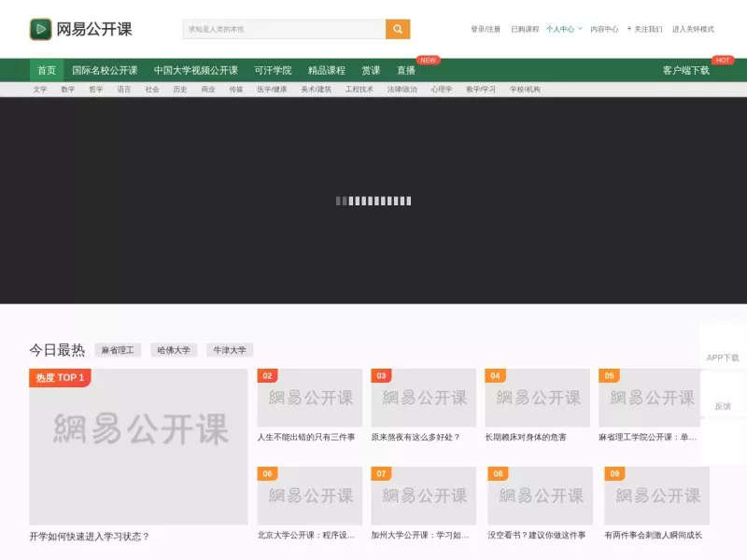747x560 pixels.
Task: Select the 学校/机构 category
Action: pyautogui.click(x=525, y=90)
